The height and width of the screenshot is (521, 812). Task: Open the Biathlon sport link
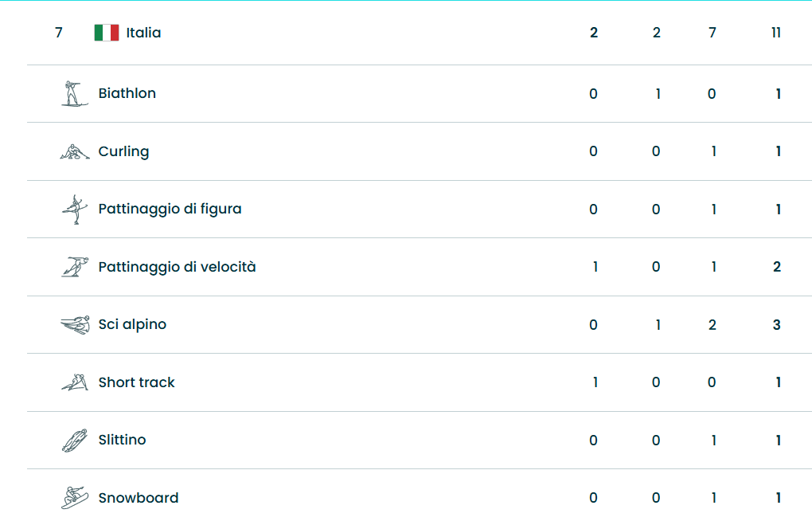point(127,93)
